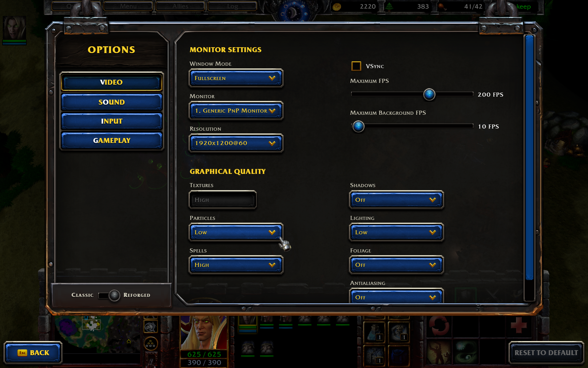Click the GAMEPLAY options tab icon
This screenshot has height=368, width=588.
[111, 140]
